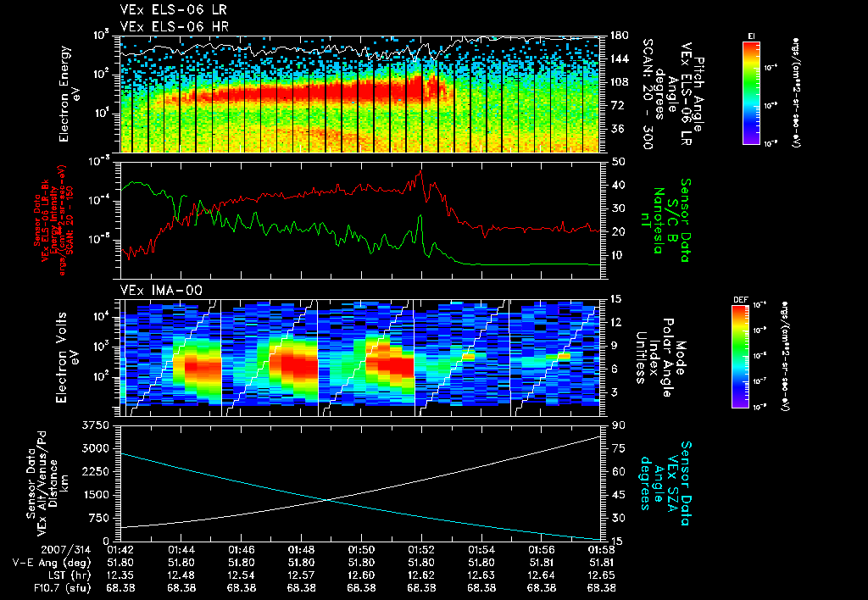The height and width of the screenshot is (600, 868).
Task: Click the LST value 12.60
Action: click(x=361, y=575)
